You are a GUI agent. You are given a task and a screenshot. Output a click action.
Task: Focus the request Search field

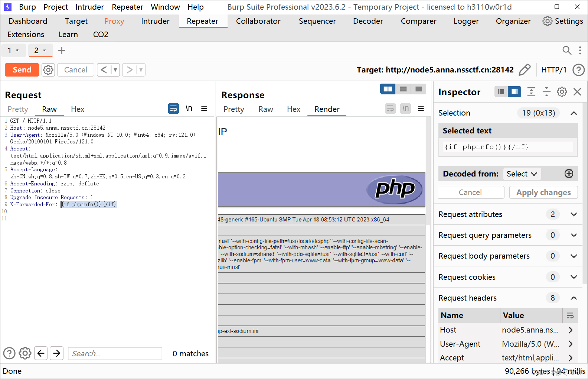[115, 354]
